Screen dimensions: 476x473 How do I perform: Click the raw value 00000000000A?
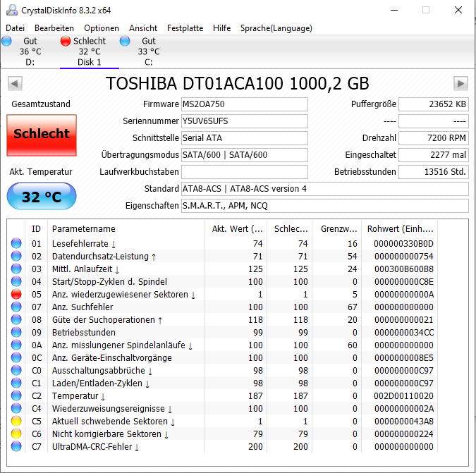click(x=404, y=294)
